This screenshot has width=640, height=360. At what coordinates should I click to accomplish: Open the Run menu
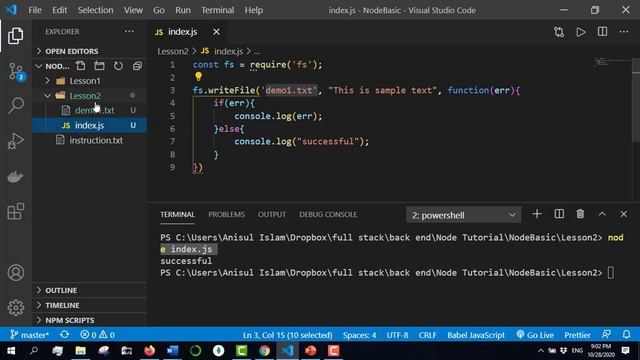coord(183,10)
